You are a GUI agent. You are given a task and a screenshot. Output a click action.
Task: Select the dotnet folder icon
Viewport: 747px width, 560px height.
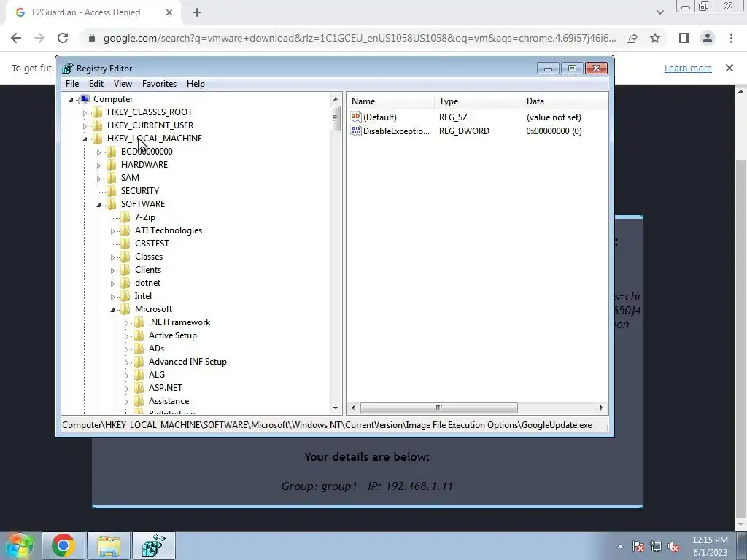(125, 283)
